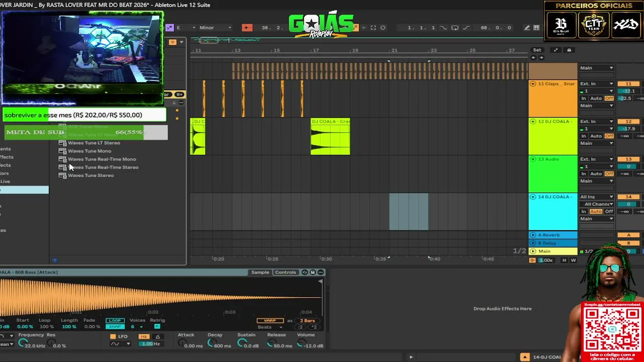Click the Waves Tune Mono plugin icon
Image resolution: width=644 pixels, height=362 pixels.
point(62,151)
